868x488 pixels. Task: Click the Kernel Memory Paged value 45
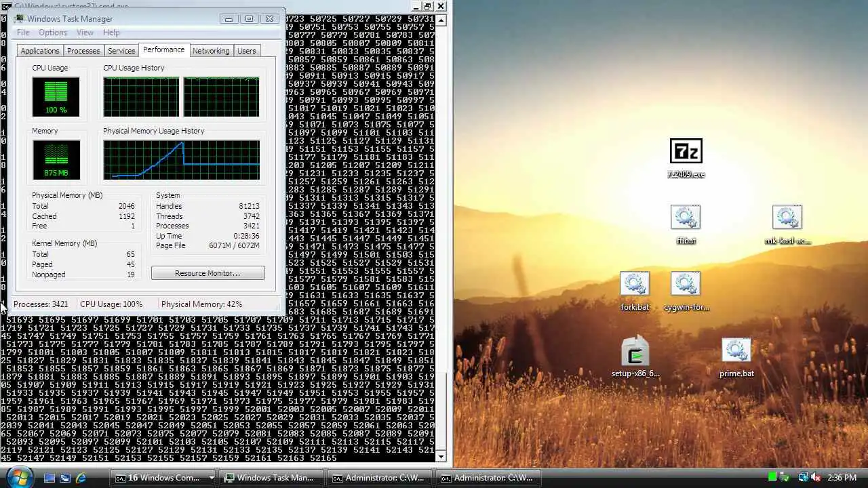pyautogui.click(x=130, y=264)
